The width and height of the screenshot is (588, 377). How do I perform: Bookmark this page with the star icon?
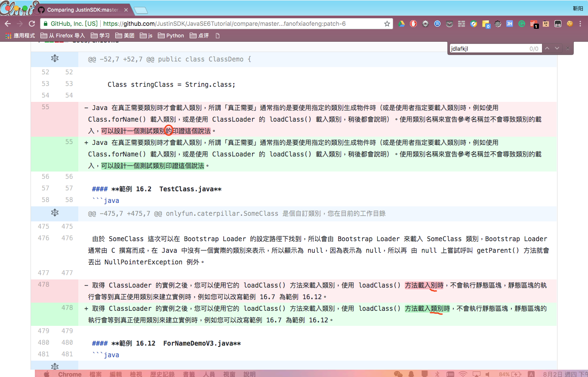387,24
